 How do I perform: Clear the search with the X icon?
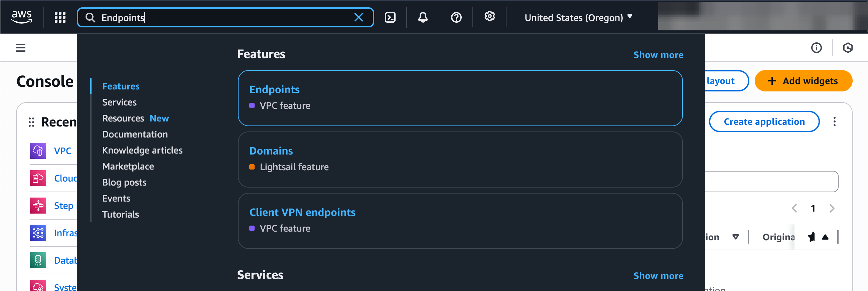coord(359,17)
